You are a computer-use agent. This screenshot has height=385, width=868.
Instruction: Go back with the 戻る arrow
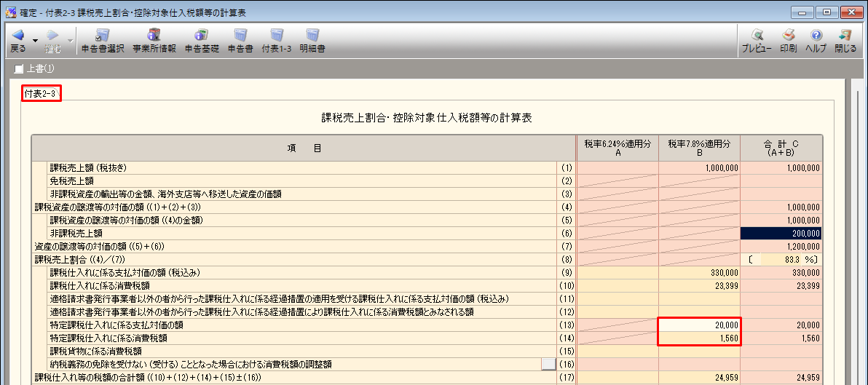[17, 39]
